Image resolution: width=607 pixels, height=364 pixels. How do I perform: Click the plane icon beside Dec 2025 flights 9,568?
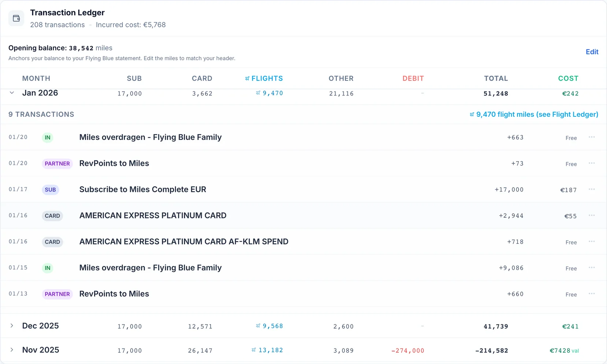(258, 326)
